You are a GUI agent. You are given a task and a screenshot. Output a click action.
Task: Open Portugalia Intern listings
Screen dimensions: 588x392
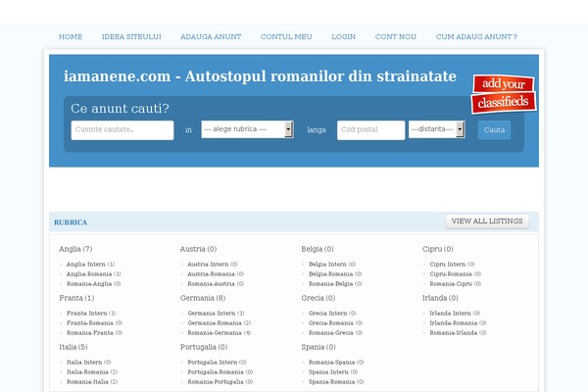217,362
